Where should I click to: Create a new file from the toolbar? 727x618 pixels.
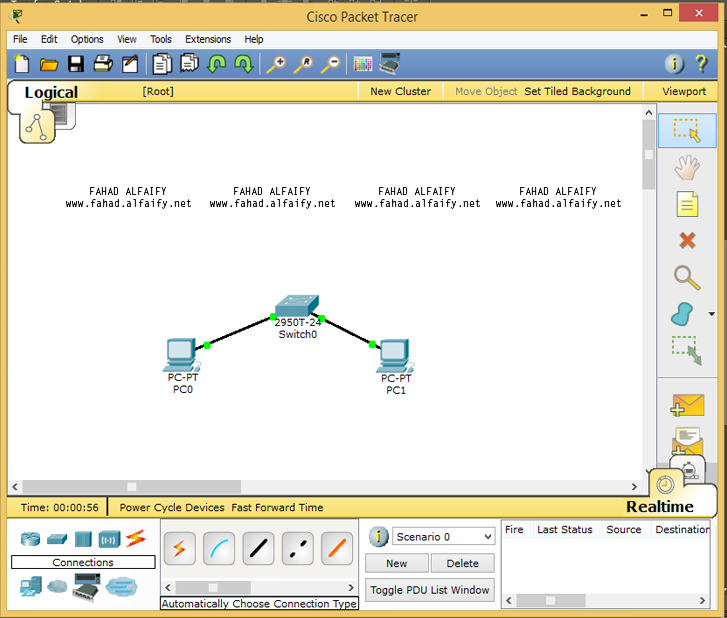pos(21,64)
